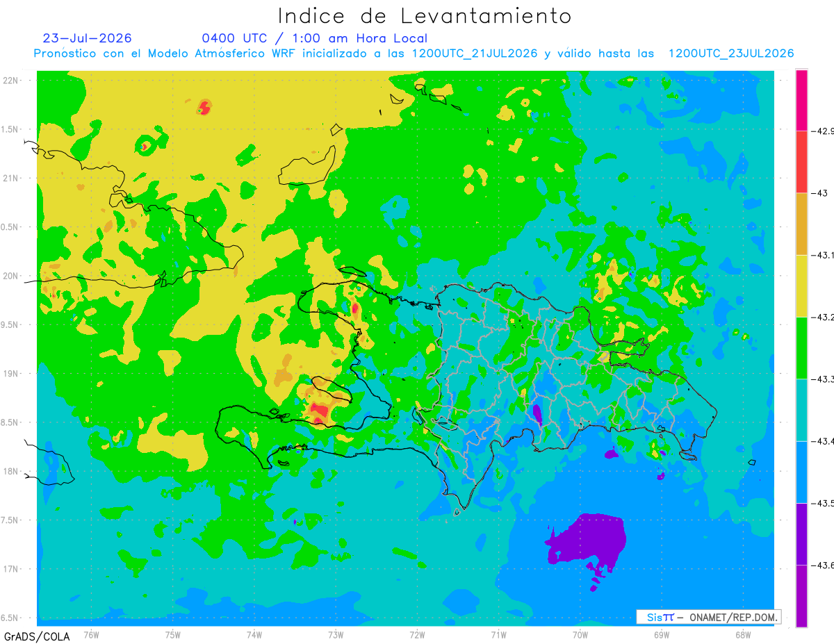Click the '70W' longitude label
Viewport: 834px width, 644px height.
click(580, 634)
